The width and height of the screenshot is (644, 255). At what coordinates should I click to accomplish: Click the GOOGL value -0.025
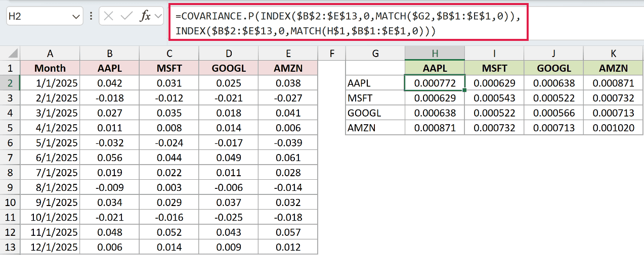click(229, 217)
